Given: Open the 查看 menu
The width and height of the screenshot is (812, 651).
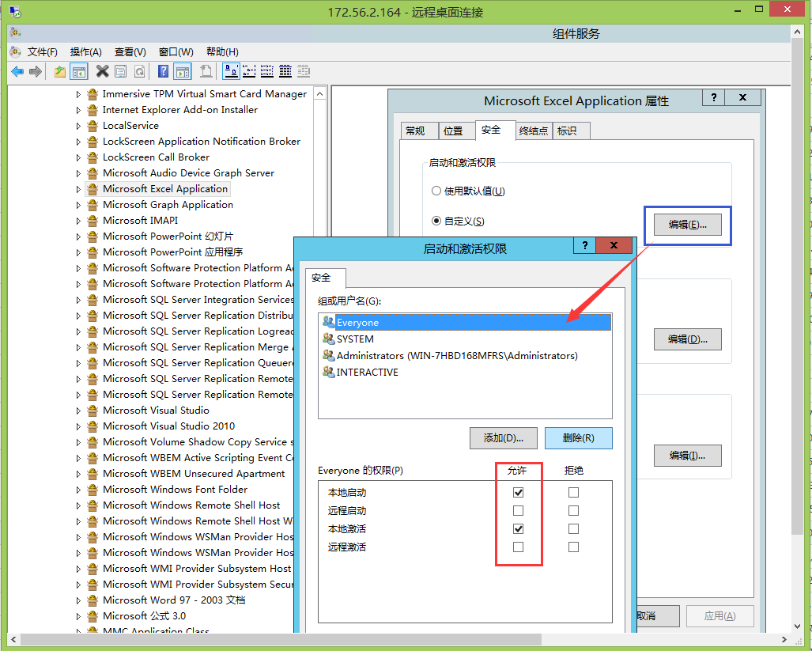Looking at the screenshot, I should pyautogui.click(x=128, y=51).
